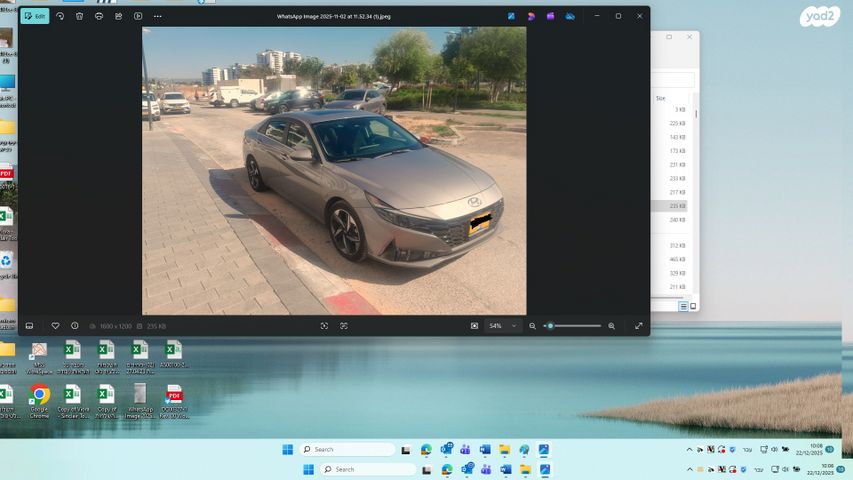This screenshot has height=480, width=853.
Task: Click the blue square app icon left of Designer
Action: [511, 16]
